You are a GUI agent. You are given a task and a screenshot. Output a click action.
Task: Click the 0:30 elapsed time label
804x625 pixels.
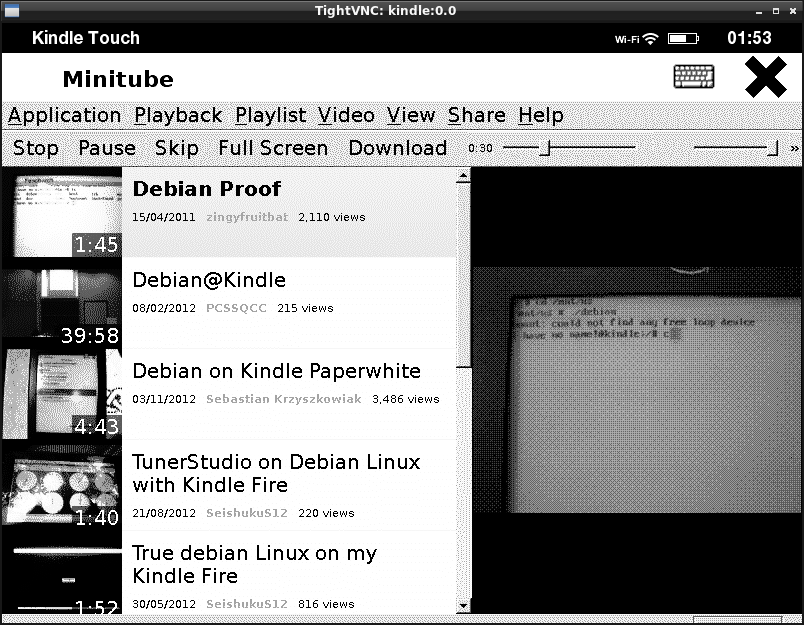point(480,148)
